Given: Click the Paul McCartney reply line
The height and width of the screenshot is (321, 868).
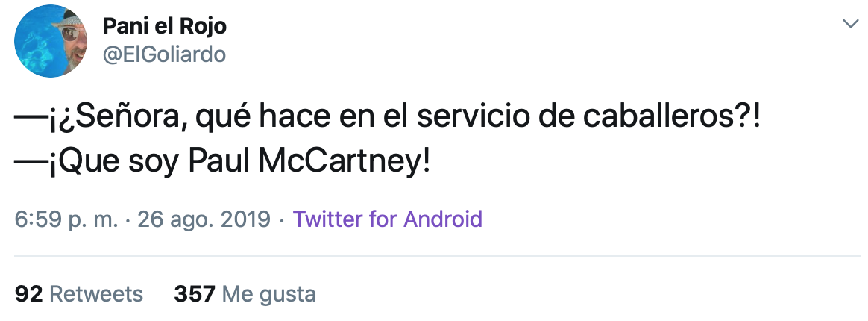Looking at the screenshot, I should click(223, 162).
